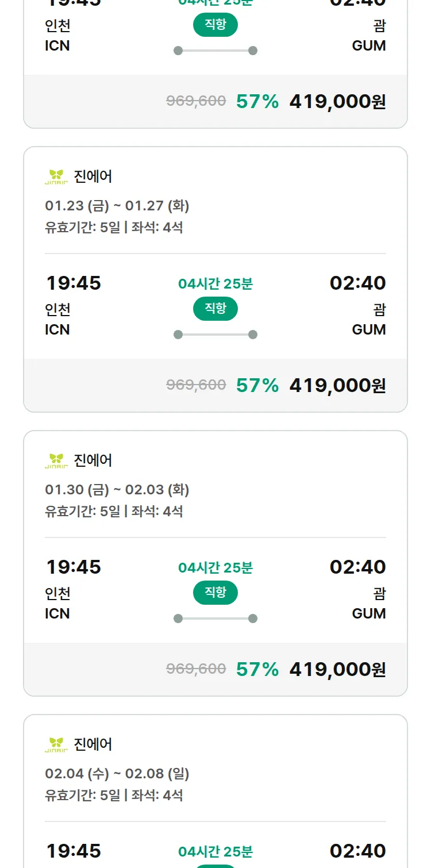Select the 419,000원 price on the 01.30 flight
Screen dimensions: 431x868
[337, 669]
